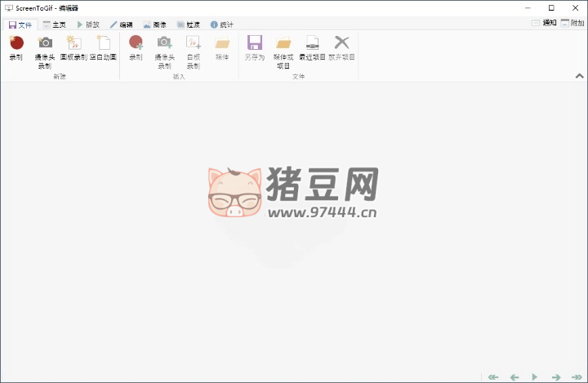This screenshot has height=383, width=588.
Task: Discard the current project (放弃项目)
Action: (341, 47)
